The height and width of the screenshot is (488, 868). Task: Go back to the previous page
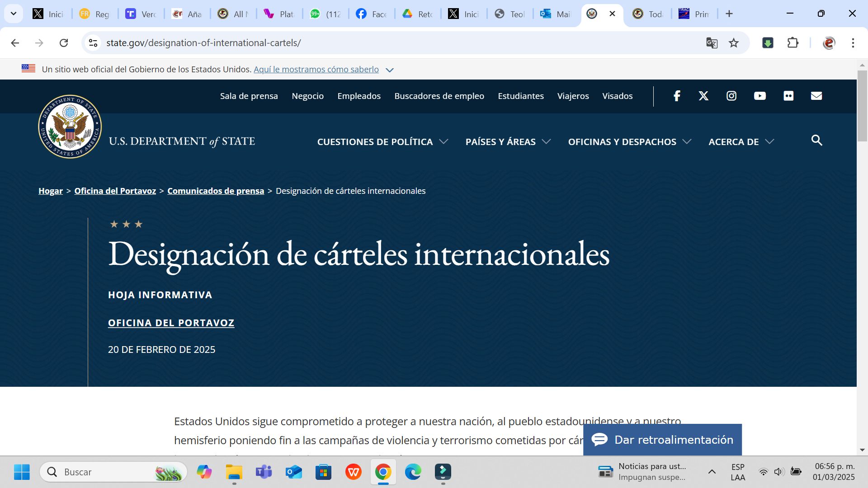(15, 43)
